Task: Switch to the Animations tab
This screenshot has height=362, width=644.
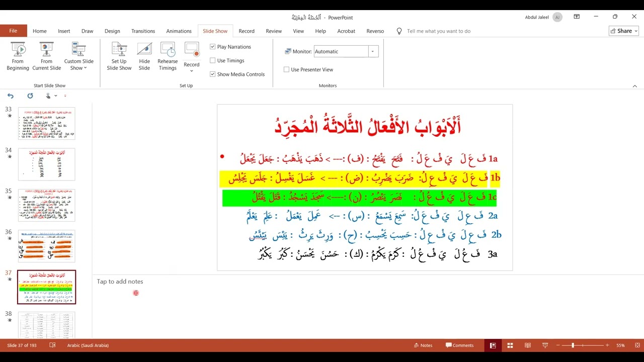Action: (179, 31)
